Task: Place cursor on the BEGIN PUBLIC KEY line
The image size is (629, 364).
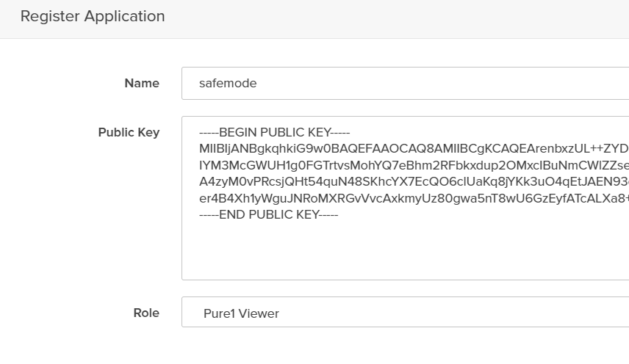Action: tap(274, 133)
